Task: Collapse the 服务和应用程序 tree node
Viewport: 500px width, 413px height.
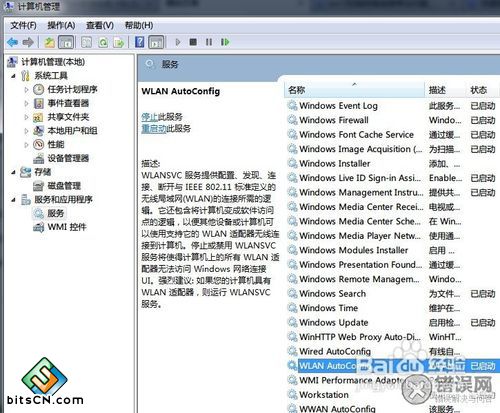Action: 13,200
